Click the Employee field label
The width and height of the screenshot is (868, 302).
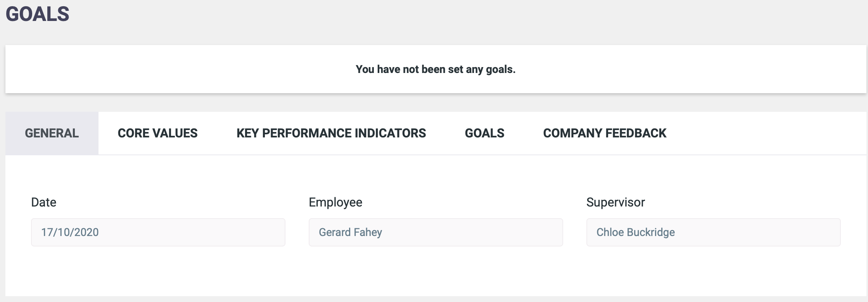pyautogui.click(x=335, y=202)
